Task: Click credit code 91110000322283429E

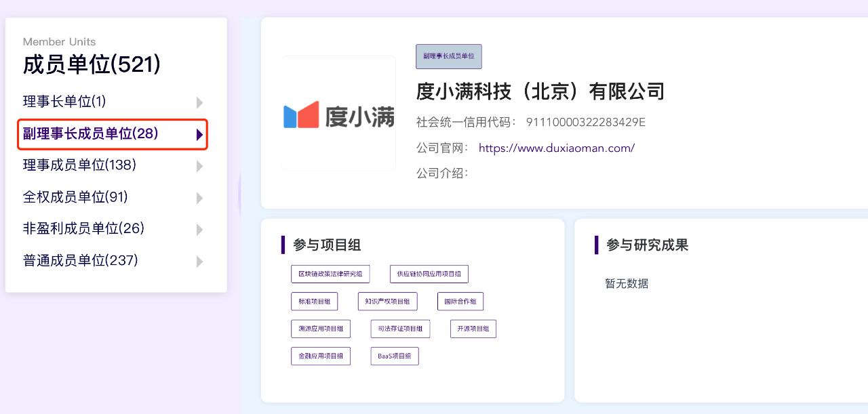Action: (x=586, y=123)
